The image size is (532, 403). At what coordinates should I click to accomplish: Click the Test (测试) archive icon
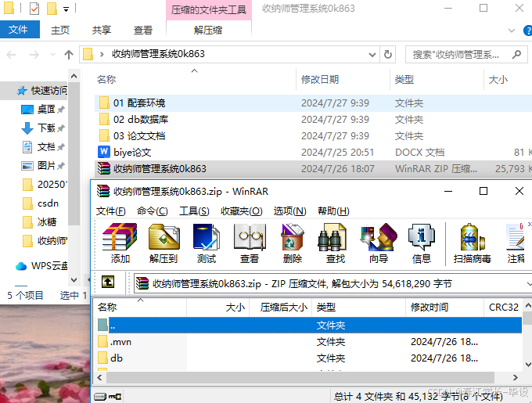[x=207, y=243]
